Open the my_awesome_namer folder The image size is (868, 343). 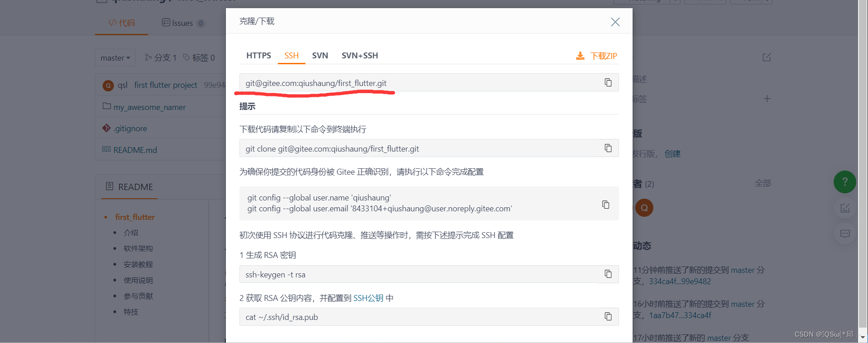coord(150,107)
